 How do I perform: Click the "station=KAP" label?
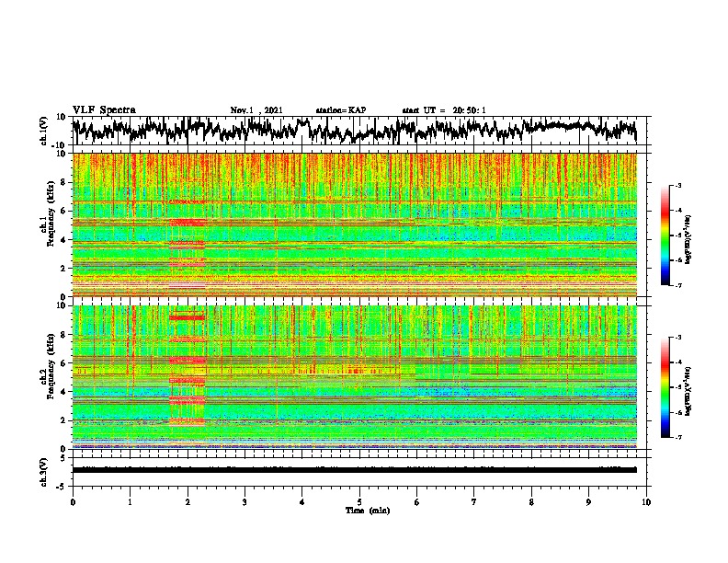pyautogui.click(x=341, y=110)
